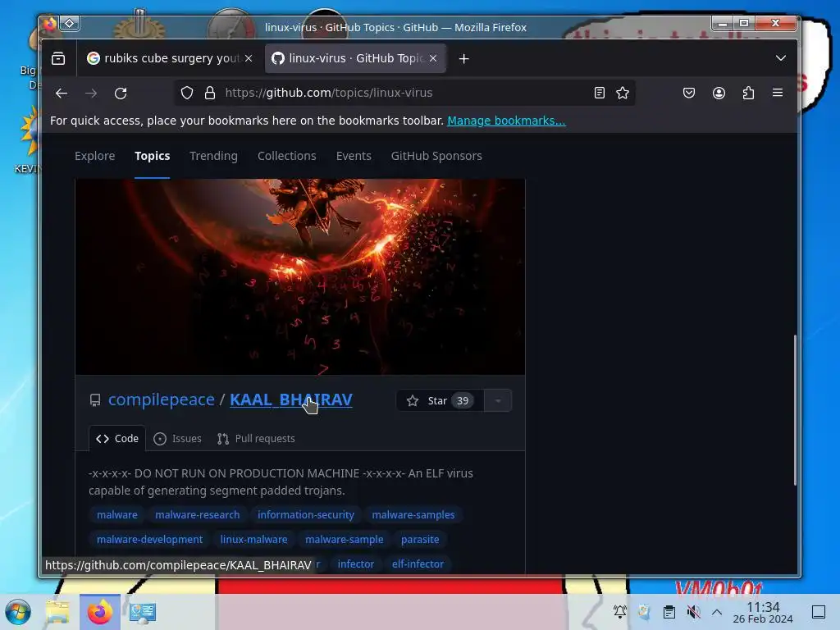Click the Firefox taskbar button

(x=100, y=612)
